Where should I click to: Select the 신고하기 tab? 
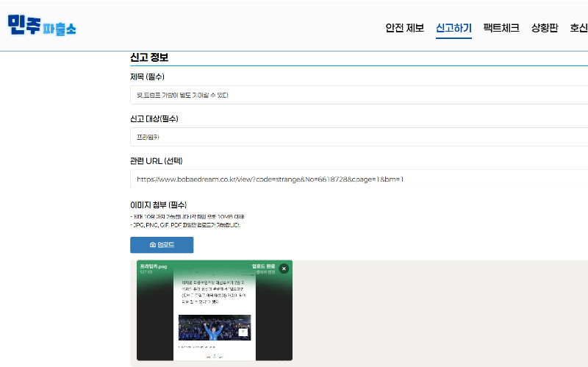click(453, 28)
